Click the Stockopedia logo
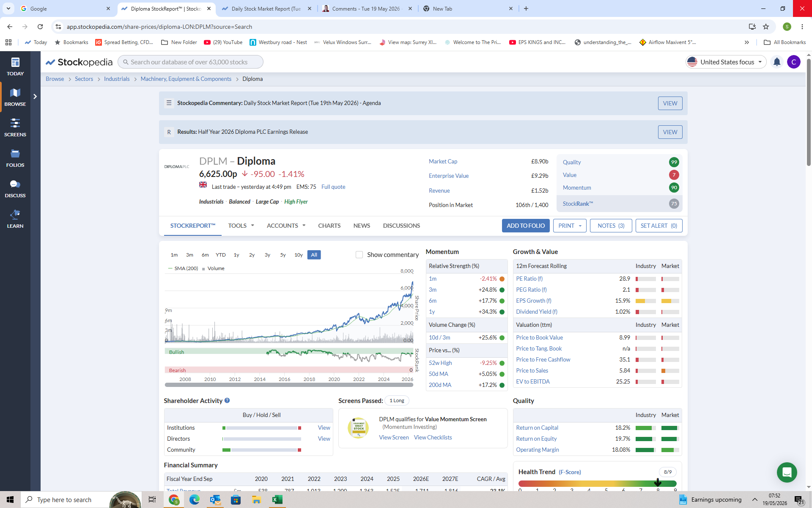The image size is (812, 508). pos(79,62)
